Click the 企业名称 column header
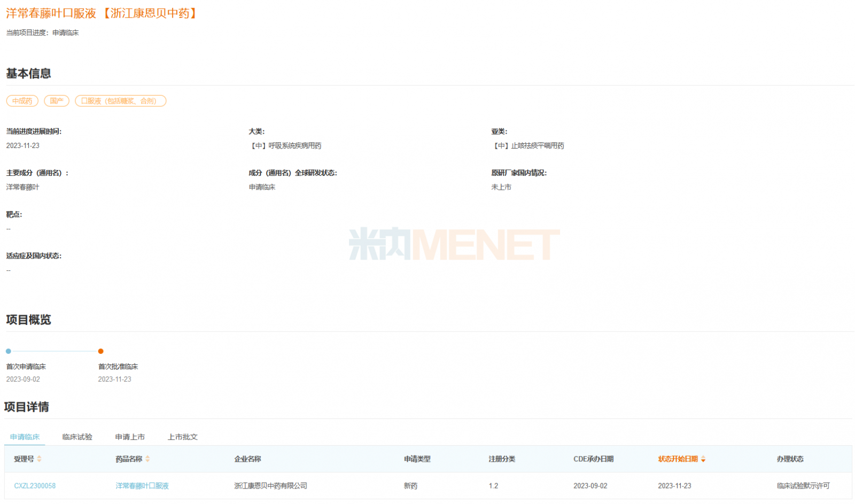 click(x=247, y=459)
